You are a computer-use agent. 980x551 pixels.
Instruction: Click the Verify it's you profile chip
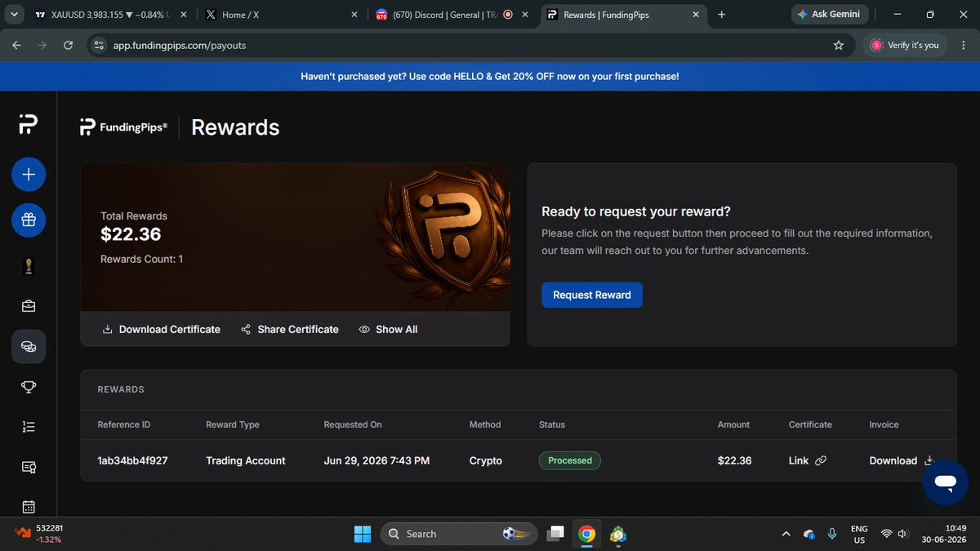[x=905, y=45]
